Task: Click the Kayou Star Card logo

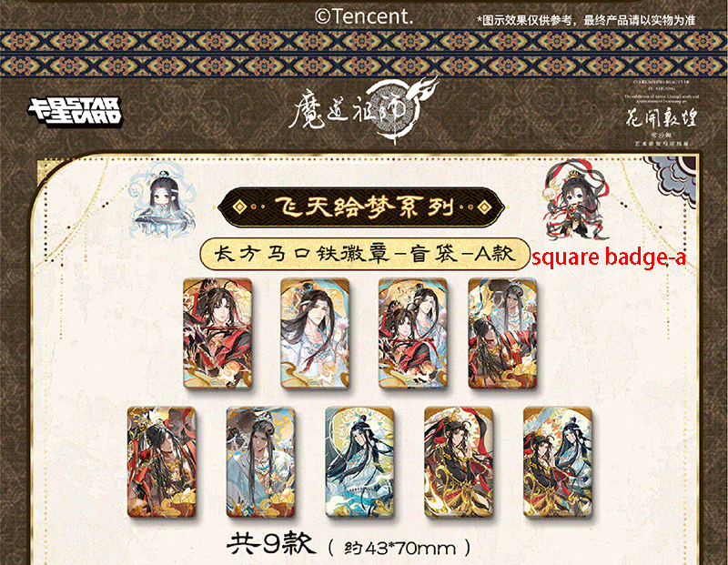Action: point(75,111)
